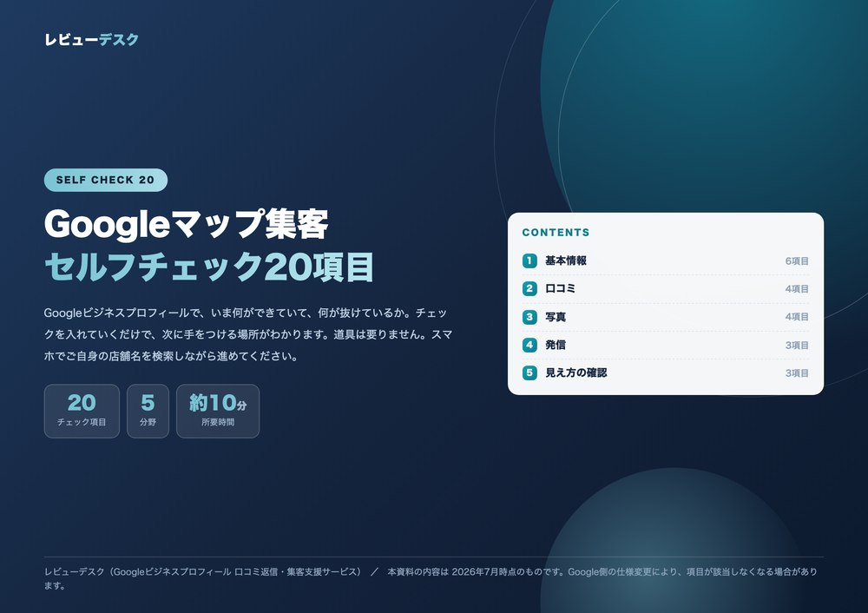Open the 写真 contents entry
This screenshot has height=613, width=868.
click(x=666, y=317)
